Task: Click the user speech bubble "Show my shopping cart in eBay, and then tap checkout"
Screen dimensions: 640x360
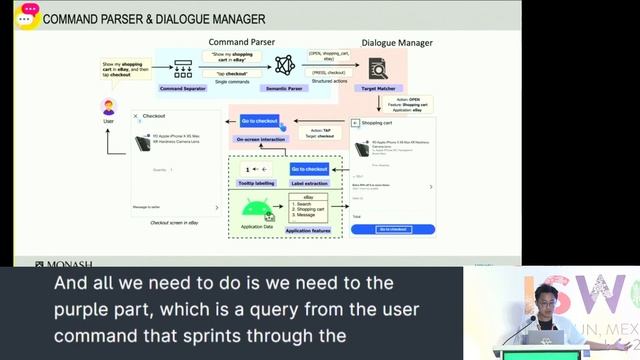Action: 126,69
